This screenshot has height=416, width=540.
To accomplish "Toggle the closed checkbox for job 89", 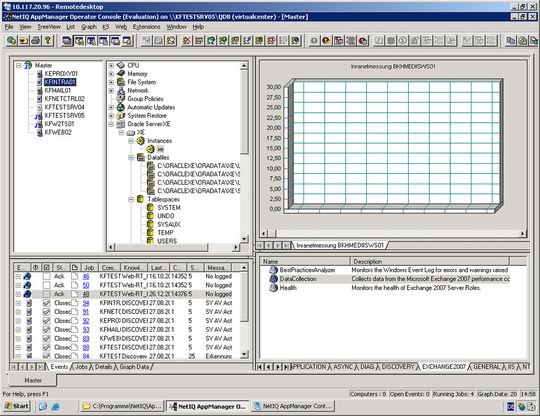I will coord(46,339).
